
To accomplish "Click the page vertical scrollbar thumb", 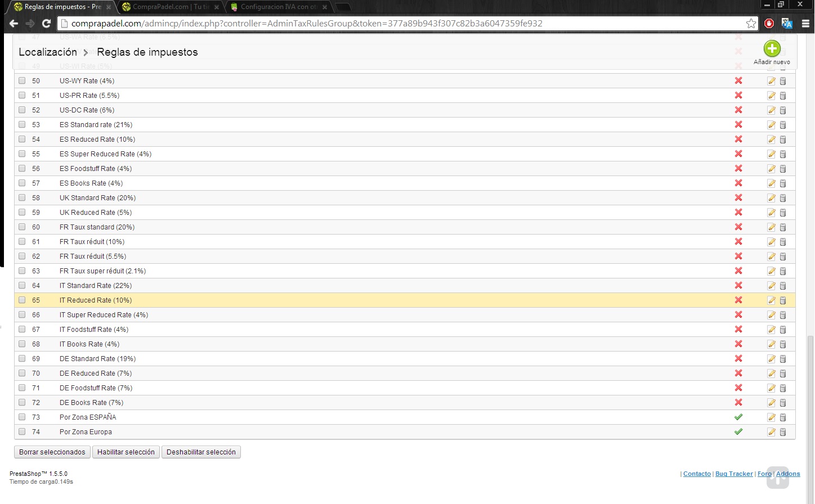I will click(x=810, y=418).
